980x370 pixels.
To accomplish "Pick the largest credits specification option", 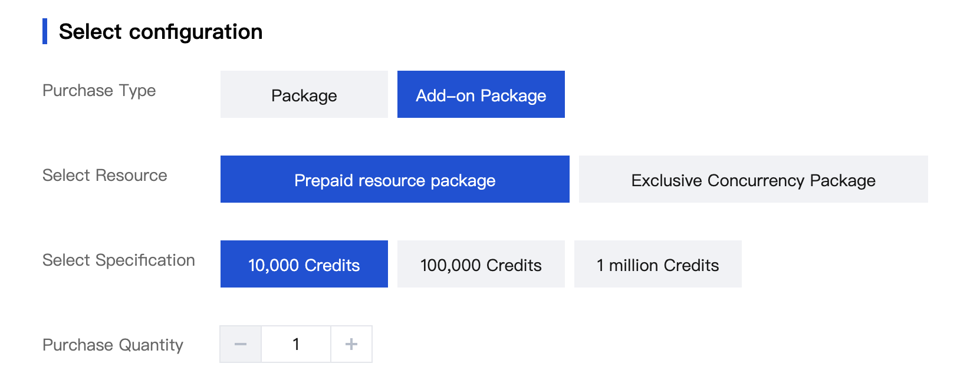I will point(657,265).
